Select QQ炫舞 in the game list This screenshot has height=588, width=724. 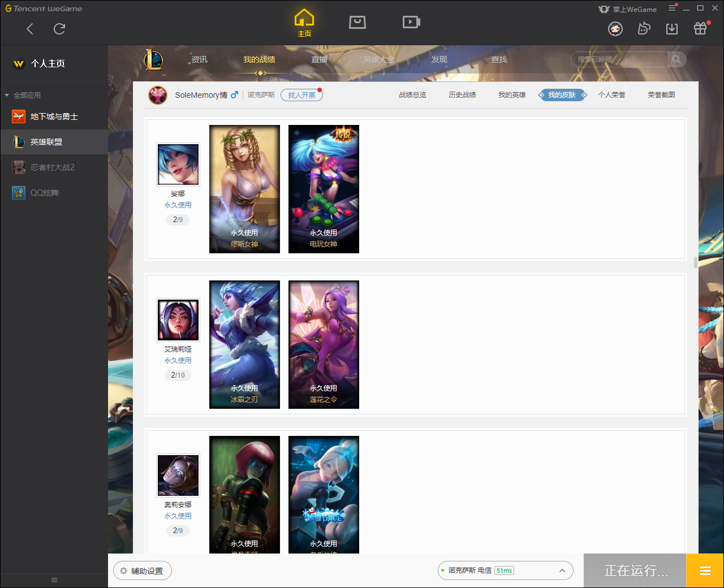click(54, 193)
